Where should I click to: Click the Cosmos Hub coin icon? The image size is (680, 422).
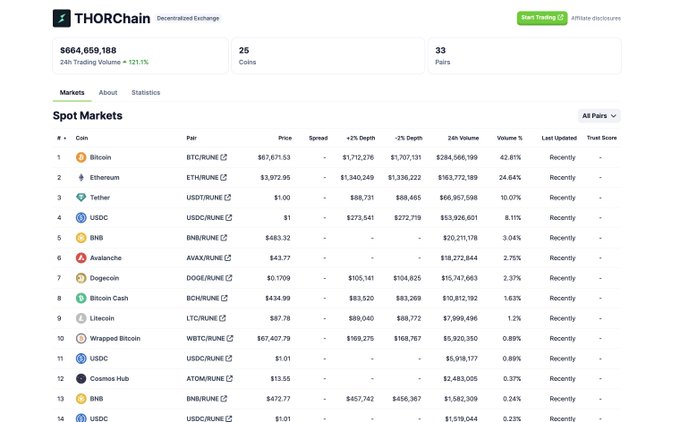point(81,379)
